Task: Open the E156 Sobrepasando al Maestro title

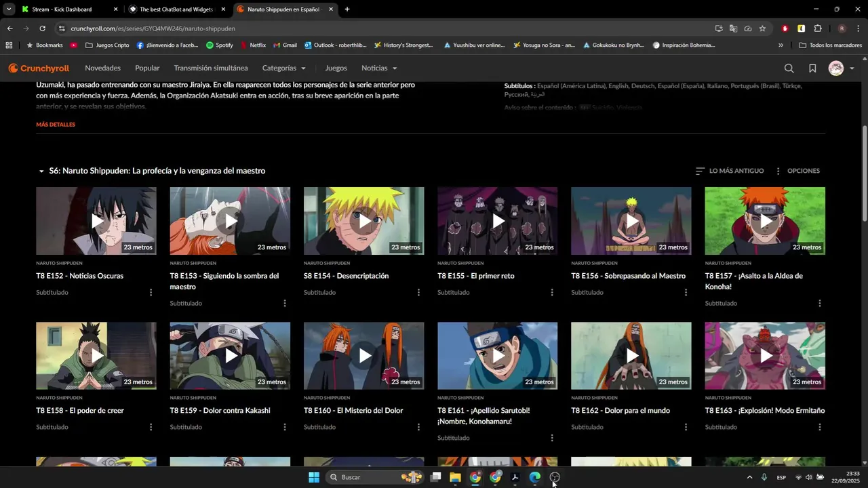Action: (x=628, y=276)
